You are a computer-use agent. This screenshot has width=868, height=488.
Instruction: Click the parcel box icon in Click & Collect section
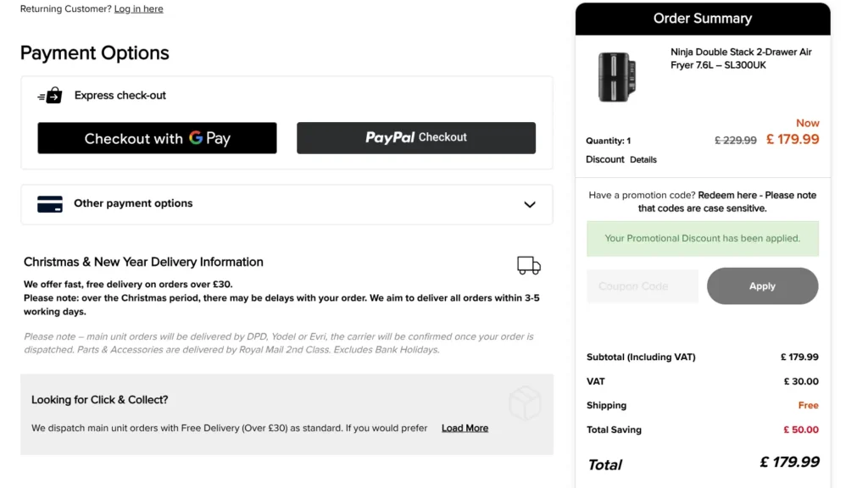tap(526, 404)
